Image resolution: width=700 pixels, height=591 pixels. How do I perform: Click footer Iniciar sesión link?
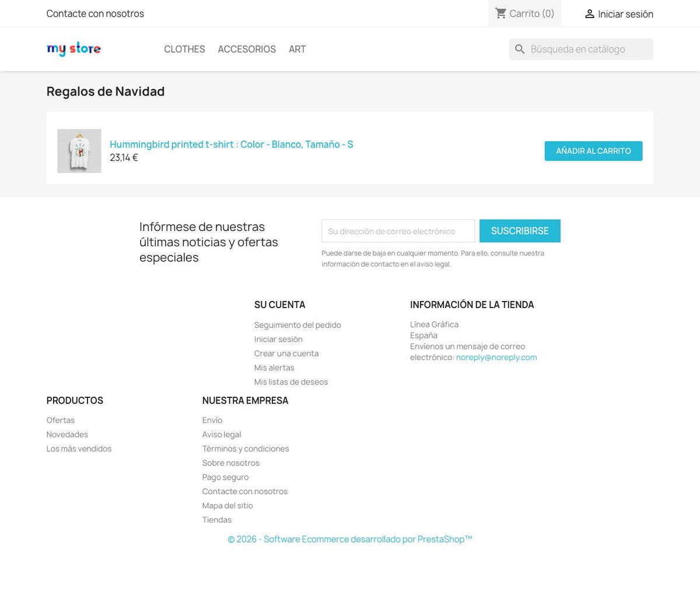[278, 339]
